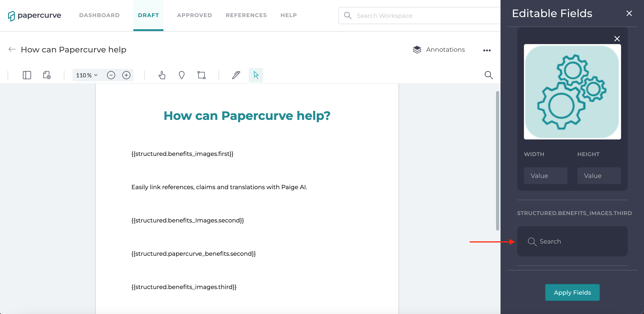Open document settings icon with gear
Viewport: 644px width, 314px height.
click(x=47, y=75)
